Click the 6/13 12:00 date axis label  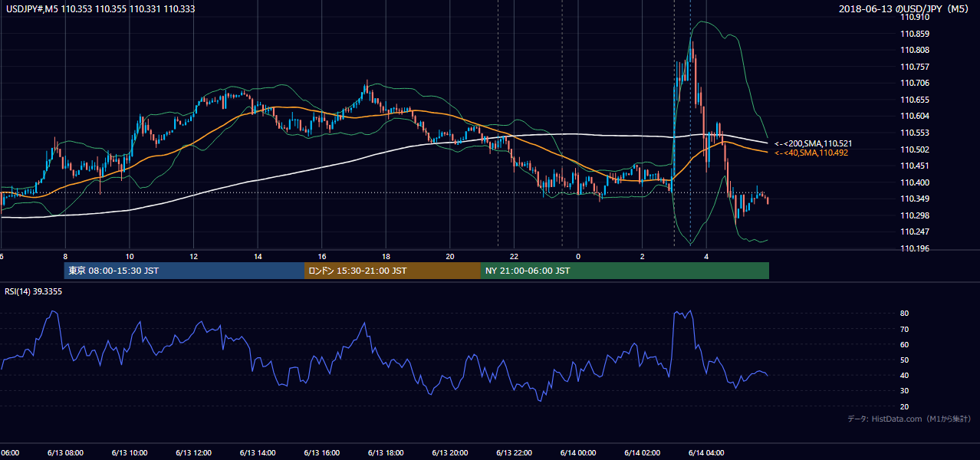(x=194, y=453)
